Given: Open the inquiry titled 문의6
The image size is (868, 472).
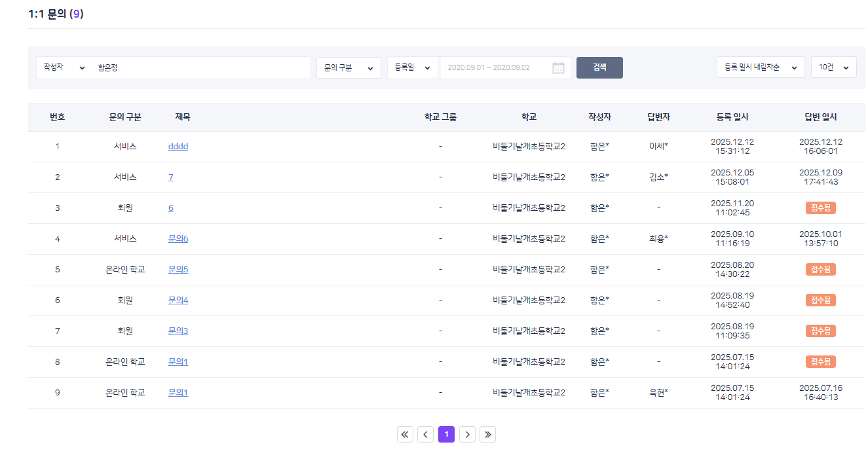Looking at the screenshot, I should [178, 239].
